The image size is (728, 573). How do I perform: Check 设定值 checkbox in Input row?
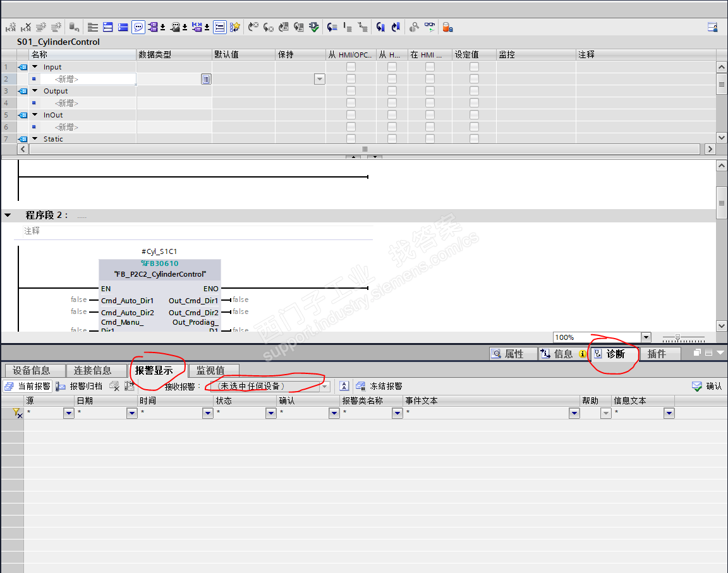[x=474, y=67]
